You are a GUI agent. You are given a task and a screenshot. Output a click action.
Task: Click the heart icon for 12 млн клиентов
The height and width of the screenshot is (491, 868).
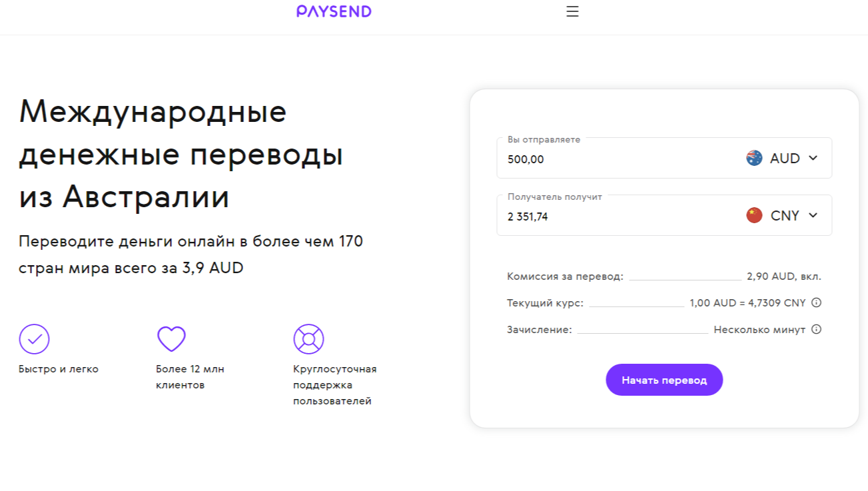coord(171,339)
